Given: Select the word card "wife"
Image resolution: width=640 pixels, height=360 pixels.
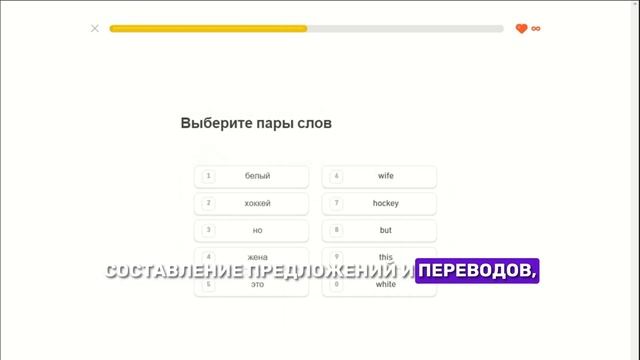Looking at the screenshot, I should click(379, 176).
